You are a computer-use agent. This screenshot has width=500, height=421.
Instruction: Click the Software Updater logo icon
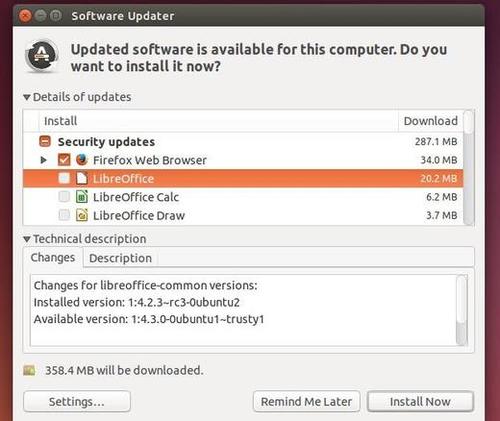[x=42, y=56]
